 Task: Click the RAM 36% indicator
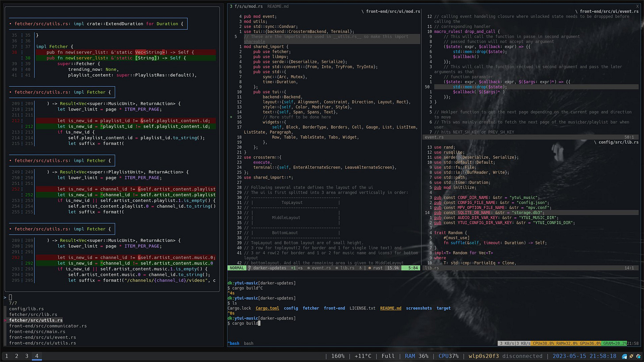(417, 356)
